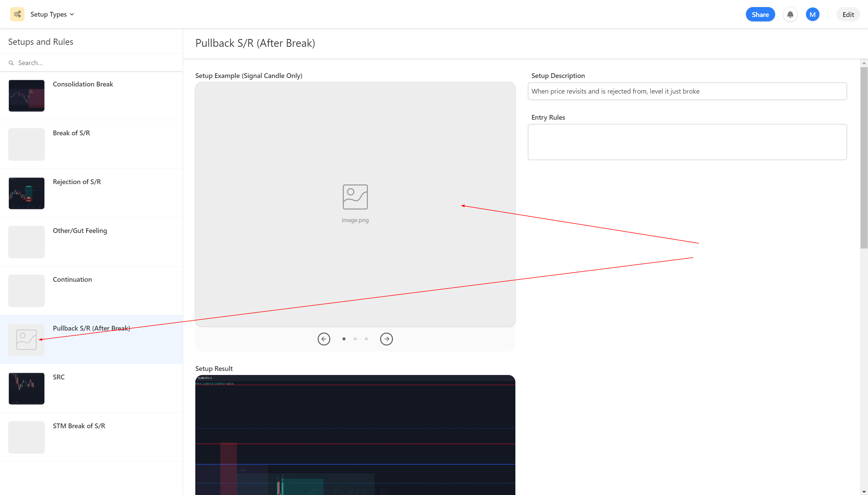
Task: Select the Continuation setup
Action: [x=91, y=291]
